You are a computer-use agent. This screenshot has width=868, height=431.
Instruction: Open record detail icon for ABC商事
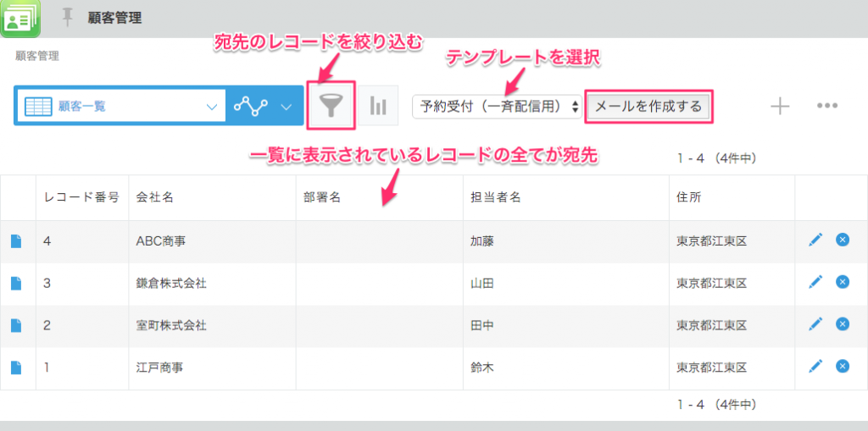(16, 241)
